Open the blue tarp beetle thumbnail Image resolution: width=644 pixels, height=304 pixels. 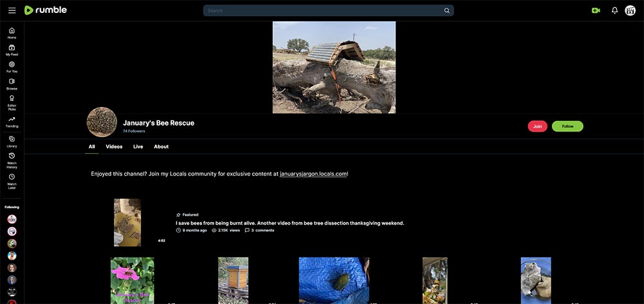tap(334, 281)
